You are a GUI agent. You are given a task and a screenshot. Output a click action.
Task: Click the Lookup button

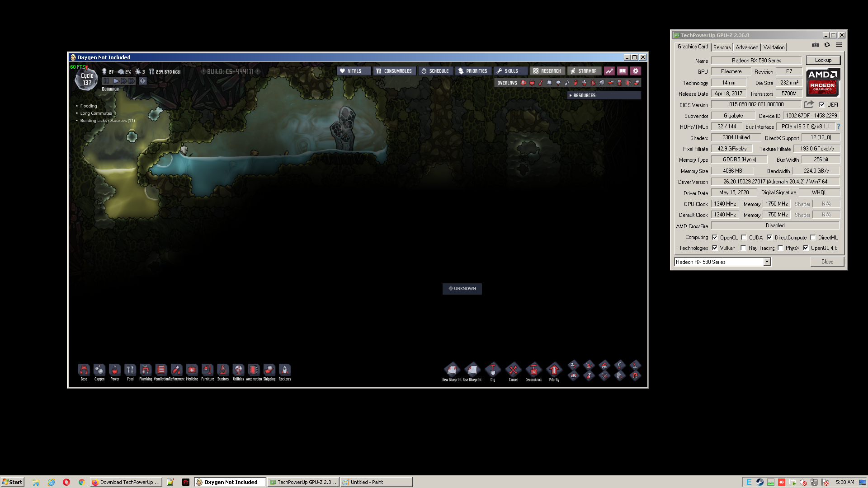(x=823, y=60)
